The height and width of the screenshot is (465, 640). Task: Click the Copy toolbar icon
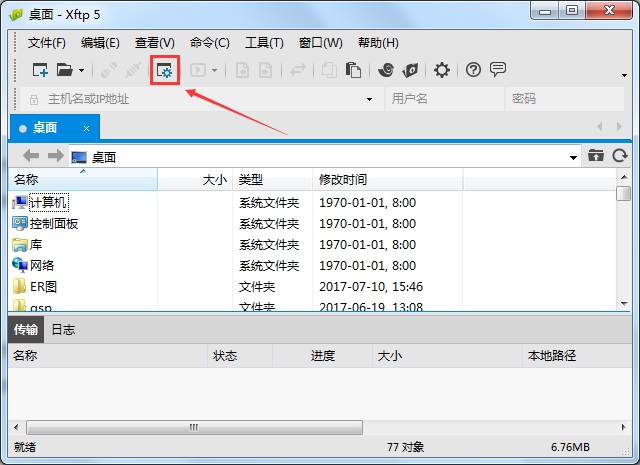(x=329, y=70)
